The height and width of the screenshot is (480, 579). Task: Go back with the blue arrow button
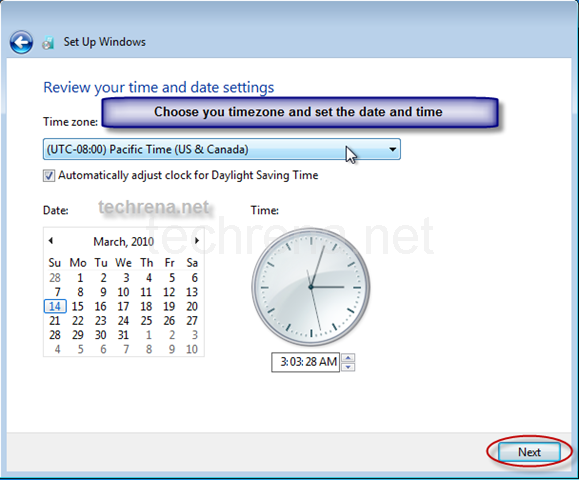click(x=21, y=42)
